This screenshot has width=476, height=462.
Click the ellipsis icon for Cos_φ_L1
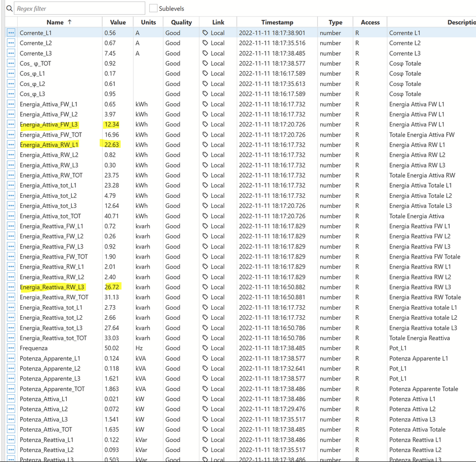tap(11, 73)
